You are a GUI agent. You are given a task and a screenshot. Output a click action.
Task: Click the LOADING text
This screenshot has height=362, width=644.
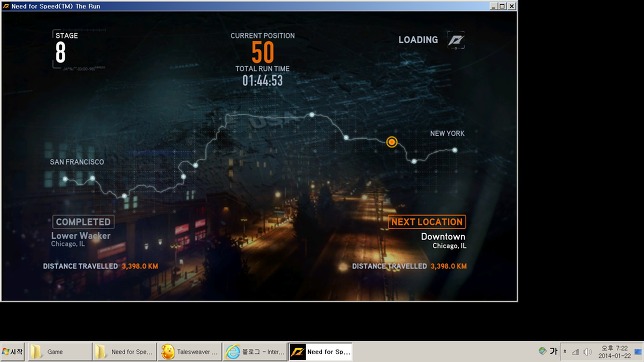(418, 40)
